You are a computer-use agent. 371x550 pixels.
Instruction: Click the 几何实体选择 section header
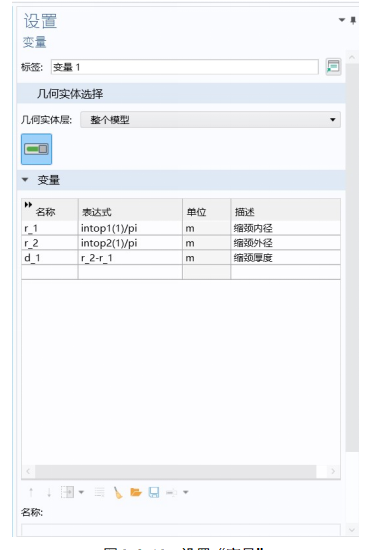(181, 94)
